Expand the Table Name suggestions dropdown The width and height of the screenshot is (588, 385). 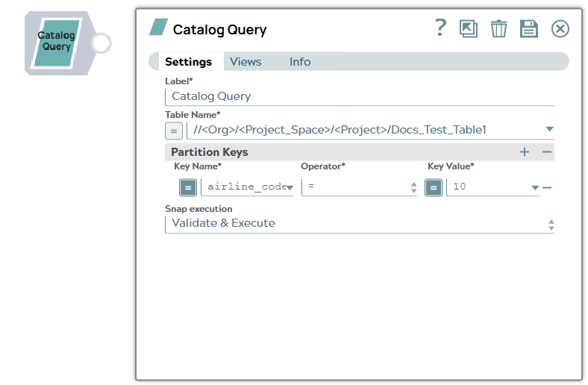pyautogui.click(x=549, y=130)
